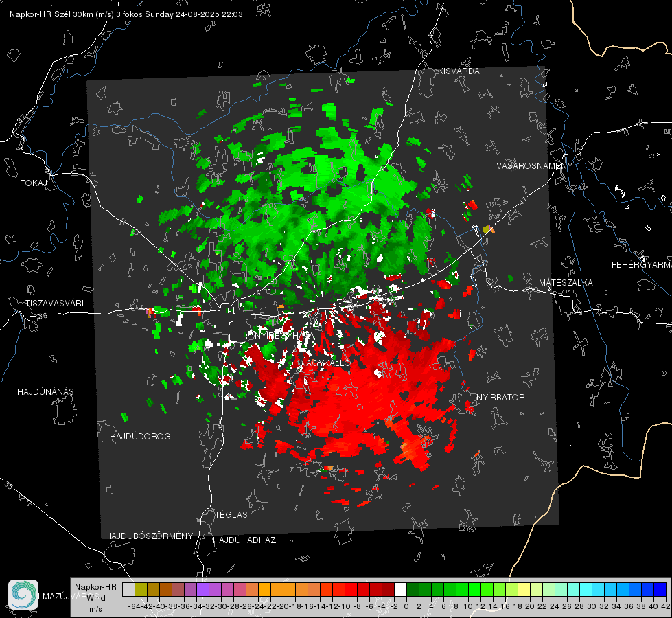
Task: Click road number 41 near Vásárosnamény
Action: 522,201
